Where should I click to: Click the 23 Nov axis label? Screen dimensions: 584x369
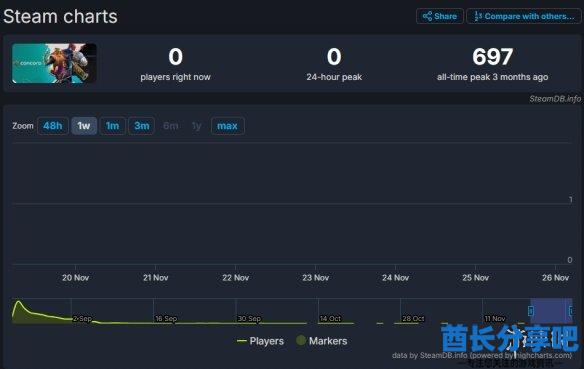click(x=315, y=278)
